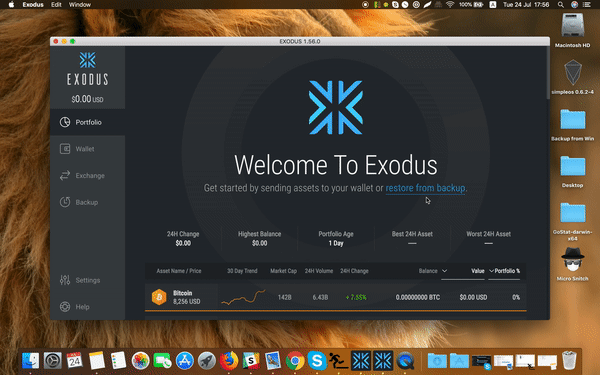
Task: Open the Window menu
Action: (80, 5)
